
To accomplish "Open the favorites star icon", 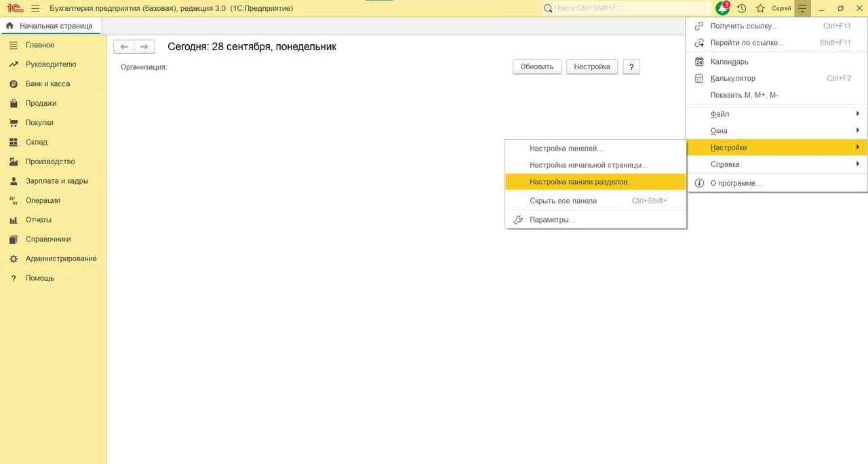I will click(x=760, y=8).
